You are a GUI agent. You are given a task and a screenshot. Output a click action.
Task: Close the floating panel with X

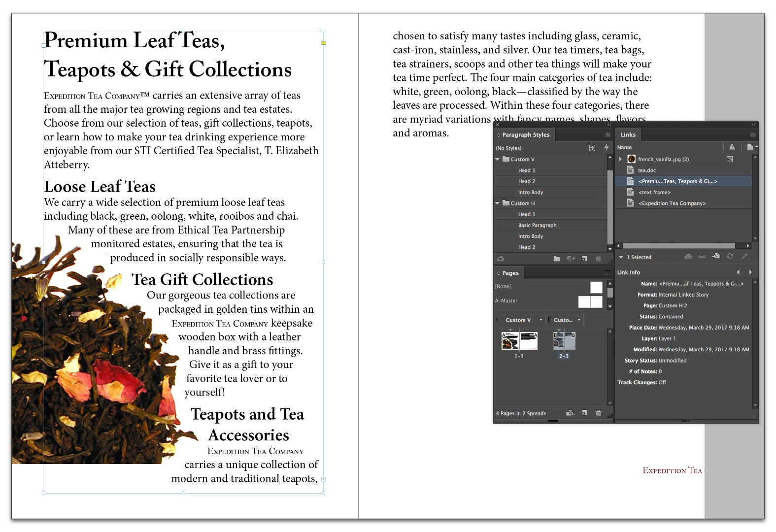coord(498,125)
